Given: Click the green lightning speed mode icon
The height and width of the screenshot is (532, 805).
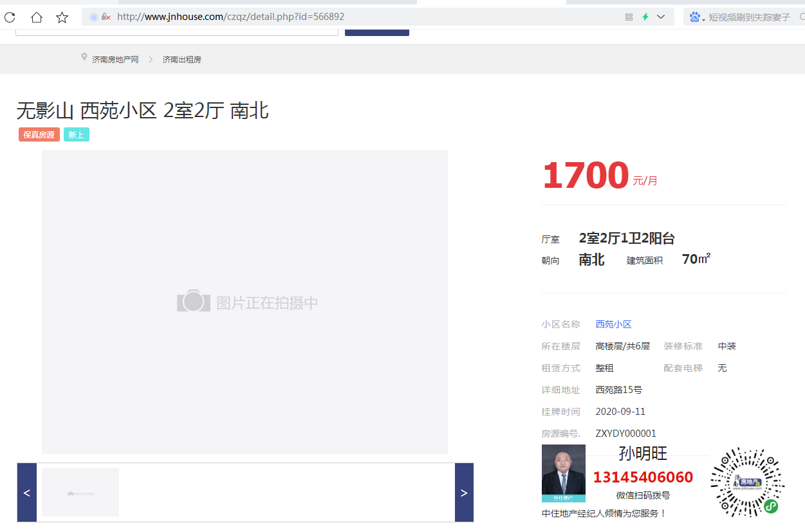Looking at the screenshot, I should coord(645,17).
